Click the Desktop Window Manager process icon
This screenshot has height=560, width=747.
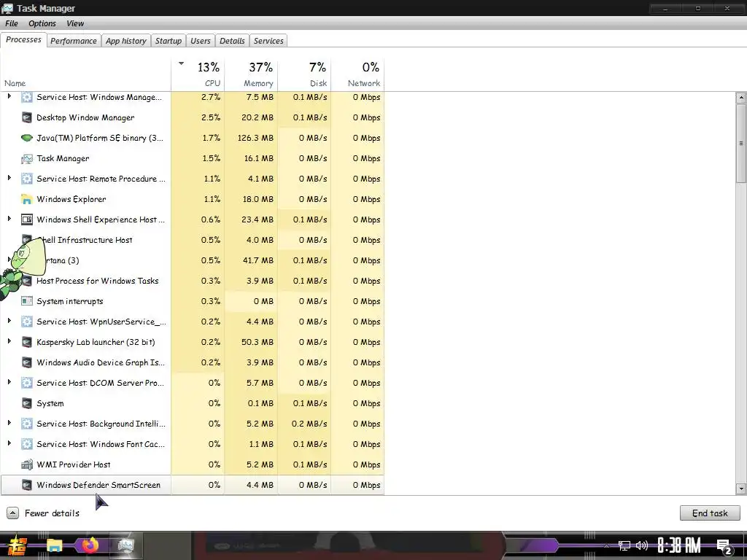click(27, 117)
